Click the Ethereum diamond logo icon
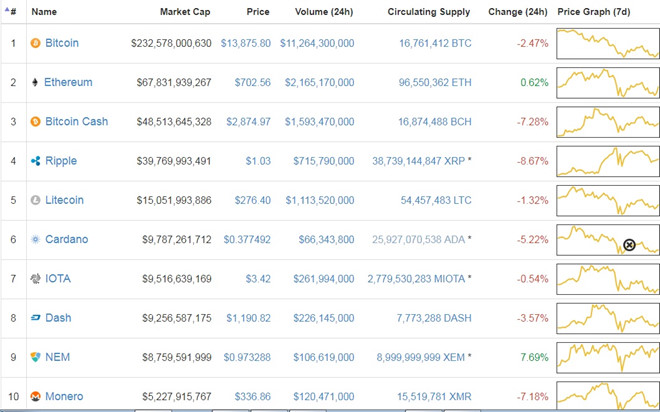This screenshot has height=412, width=660. pyautogui.click(x=36, y=83)
